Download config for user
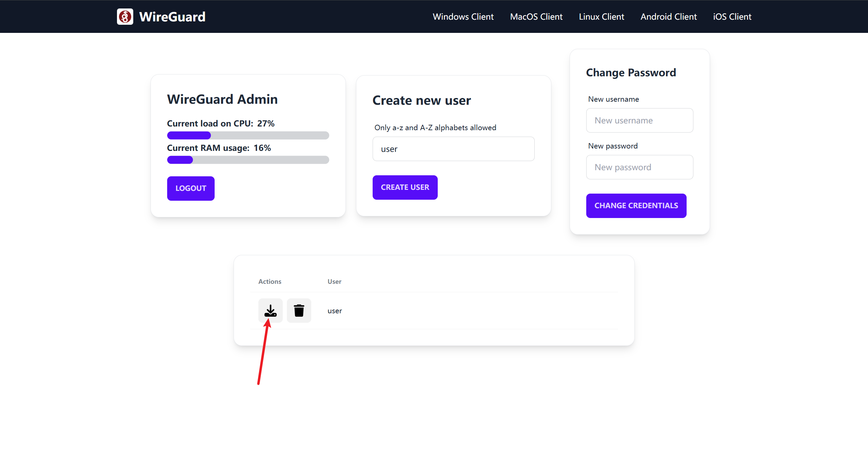Image resolution: width=868 pixels, height=474 pixels. [270, 311]
